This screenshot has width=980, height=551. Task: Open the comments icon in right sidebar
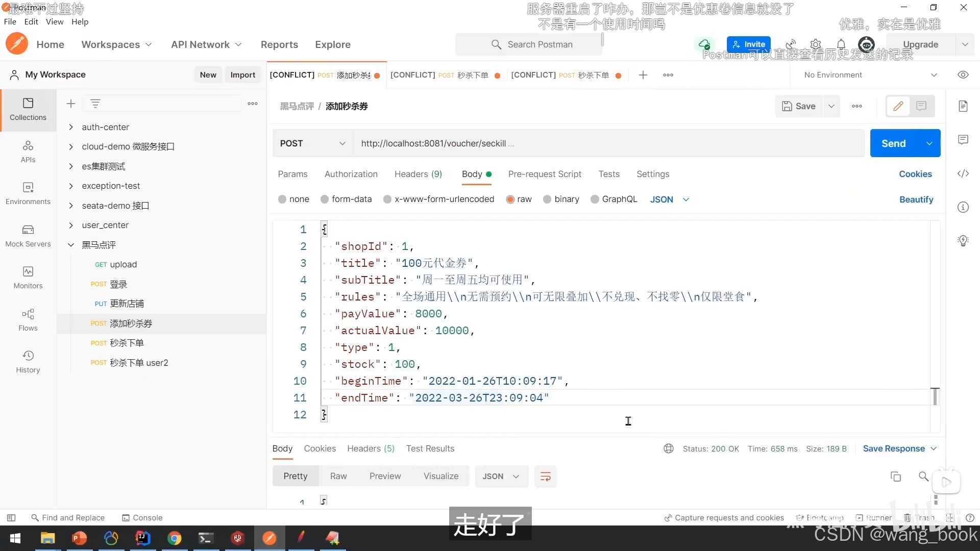click(x=963, y=140)
